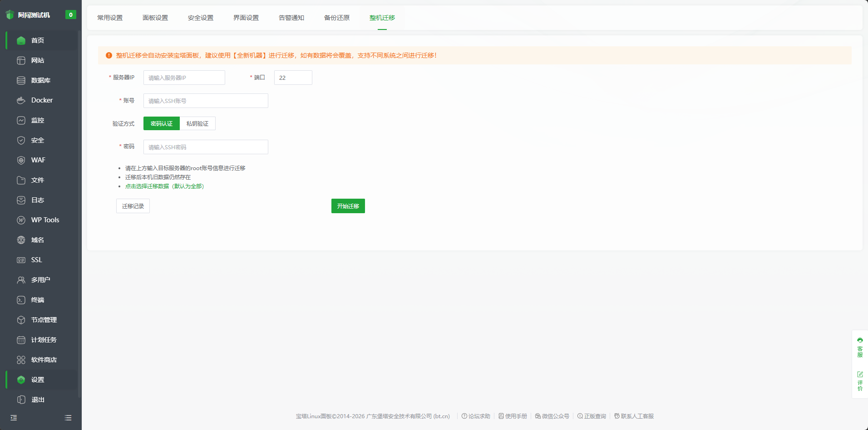Click the 开始迁移 start migration button

coord(348,206)
